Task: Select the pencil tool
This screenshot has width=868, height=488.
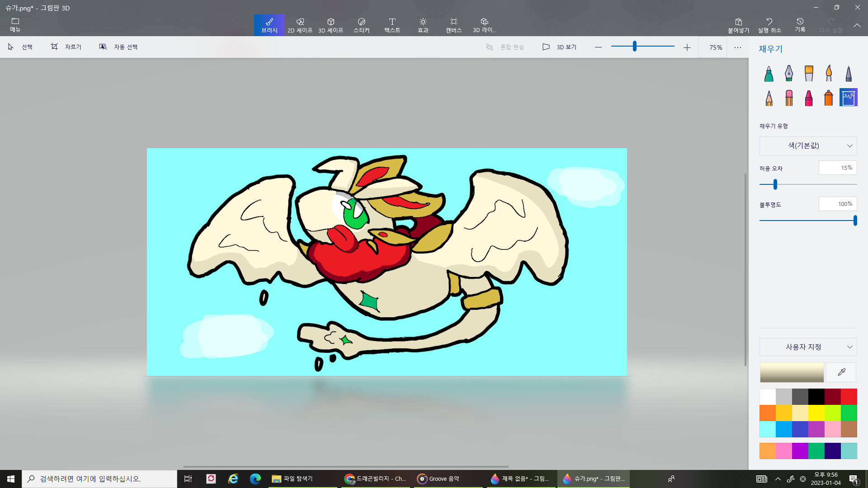Action: 769,98
